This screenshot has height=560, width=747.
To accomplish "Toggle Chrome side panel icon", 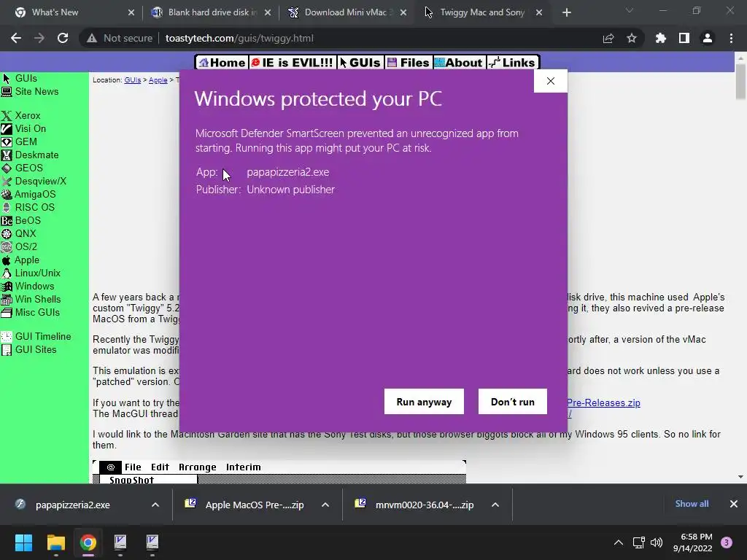I will coord(684,38).
